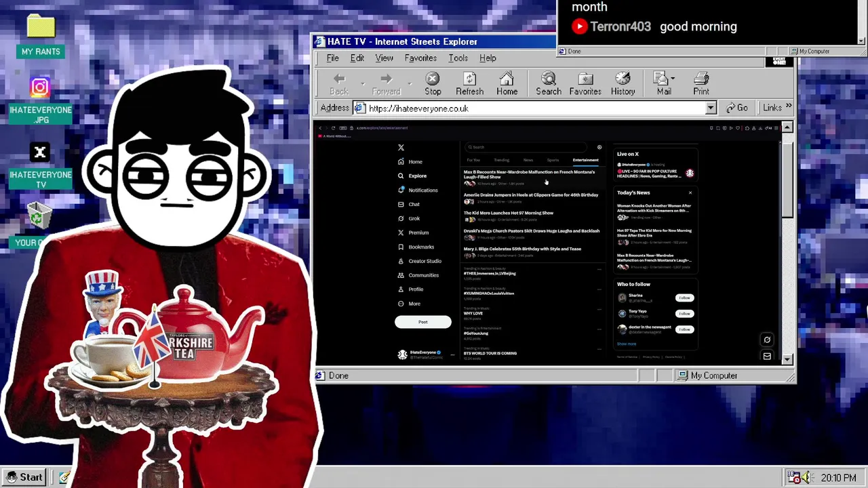Open the Edit menu
The height and width of the screenshot is (488, 868).
click(357, 58)
